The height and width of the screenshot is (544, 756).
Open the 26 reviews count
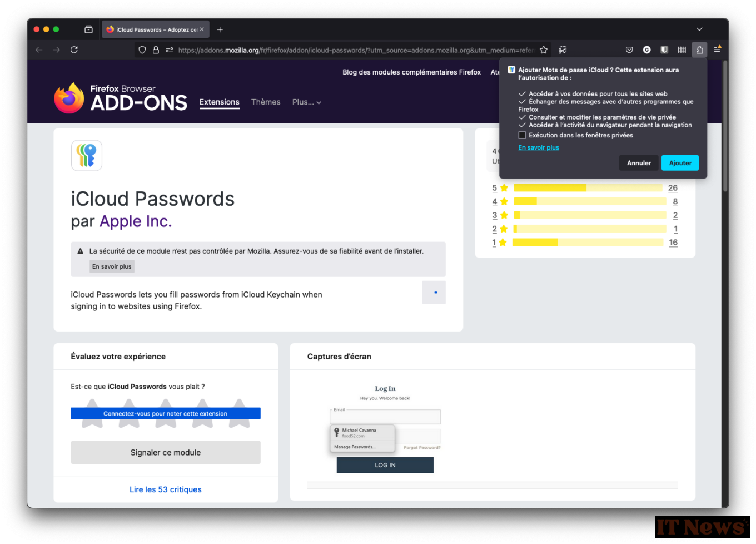(673, 188)
